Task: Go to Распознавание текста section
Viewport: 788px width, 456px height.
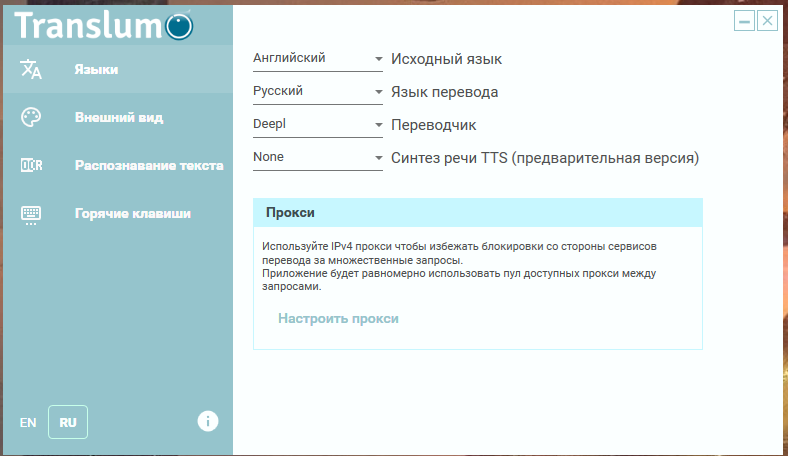Action: (118, 165)
